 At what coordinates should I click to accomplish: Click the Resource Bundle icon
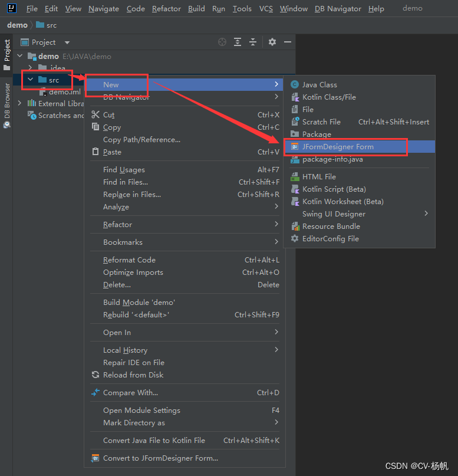[295, 226]
